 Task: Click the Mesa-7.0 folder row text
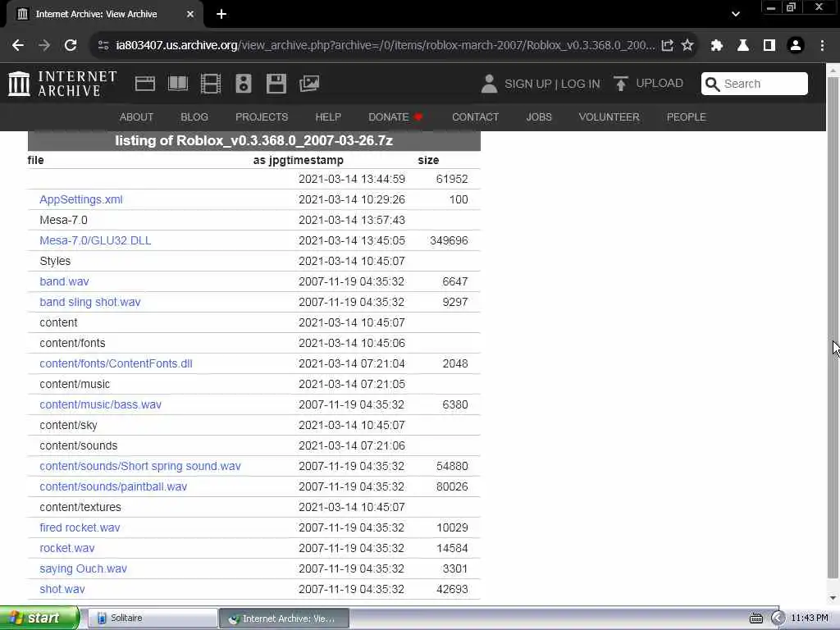[x=63, y=220]
